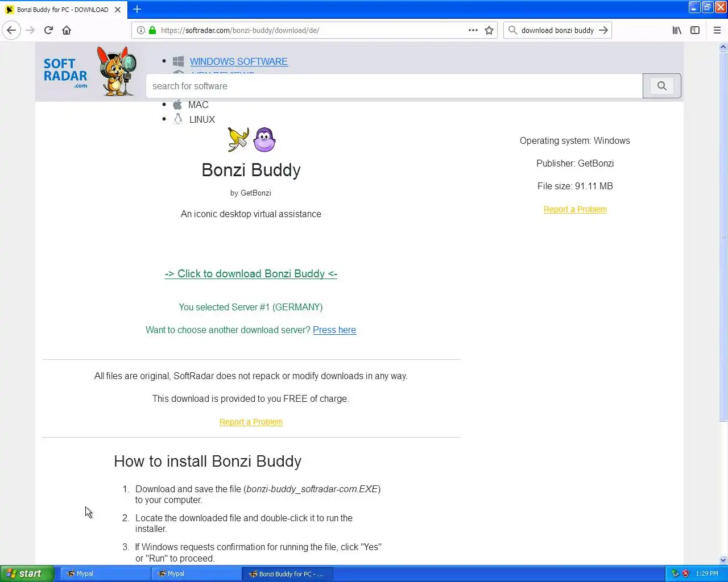Show site information icon in address bar
Viewport: 728px width, 582px height.
141,30
